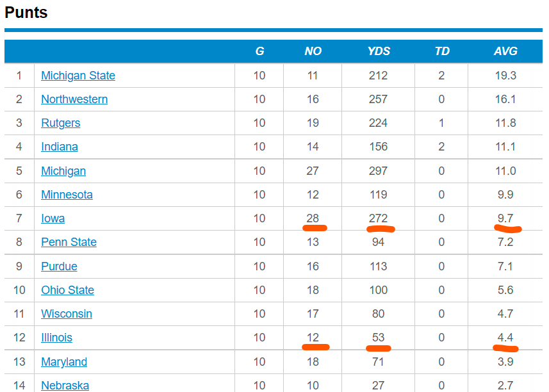Sort punts by TD column header
The image size is (549, 392).
(442, 51)
